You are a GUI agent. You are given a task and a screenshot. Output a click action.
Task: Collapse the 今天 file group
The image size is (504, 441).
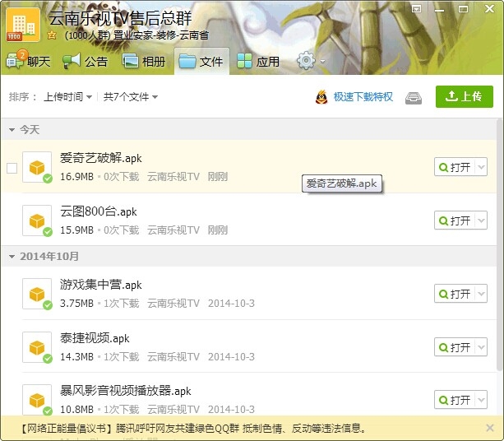point(12,130)
